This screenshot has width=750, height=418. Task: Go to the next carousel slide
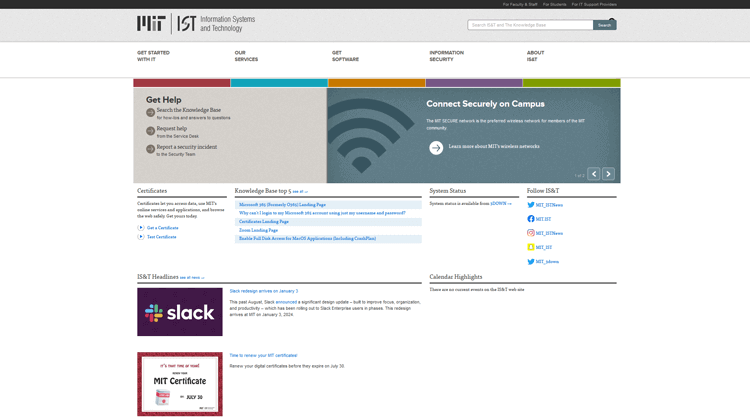coord(608,174)
